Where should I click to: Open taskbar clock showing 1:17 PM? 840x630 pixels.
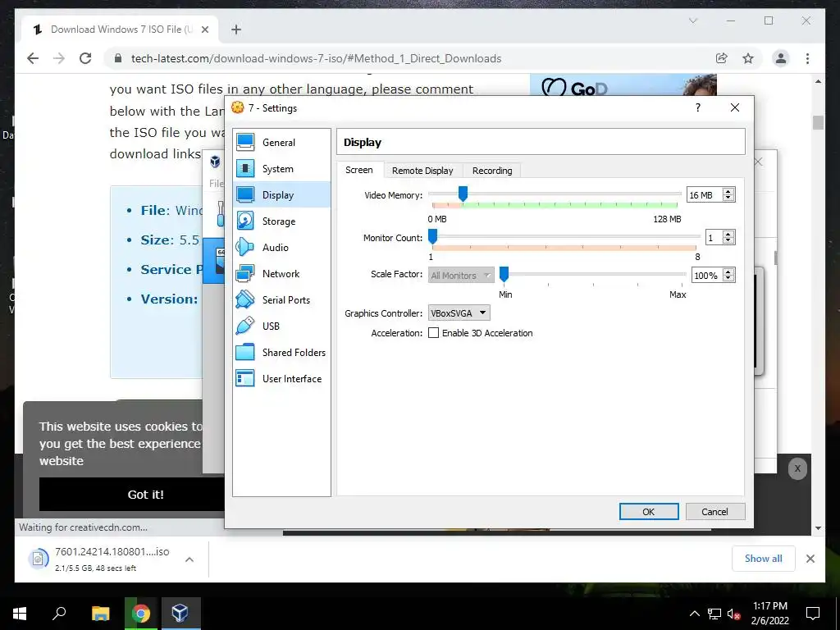pos(769,614)
